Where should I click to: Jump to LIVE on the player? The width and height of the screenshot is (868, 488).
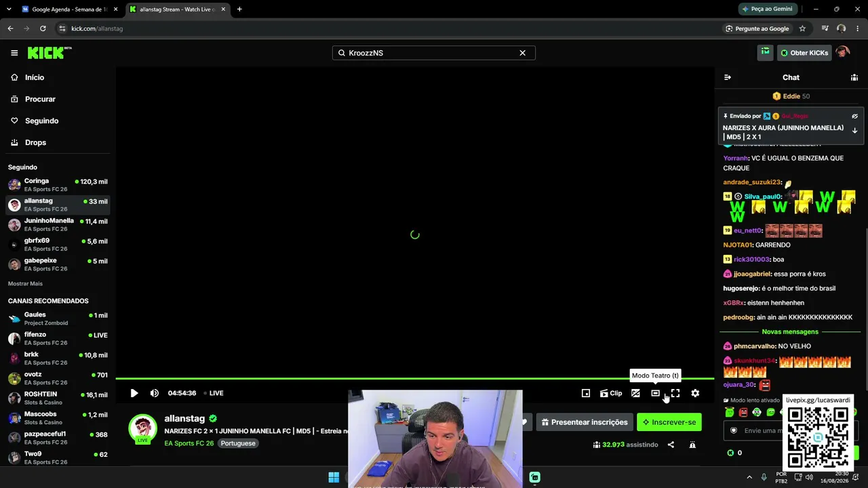[214, 393]
